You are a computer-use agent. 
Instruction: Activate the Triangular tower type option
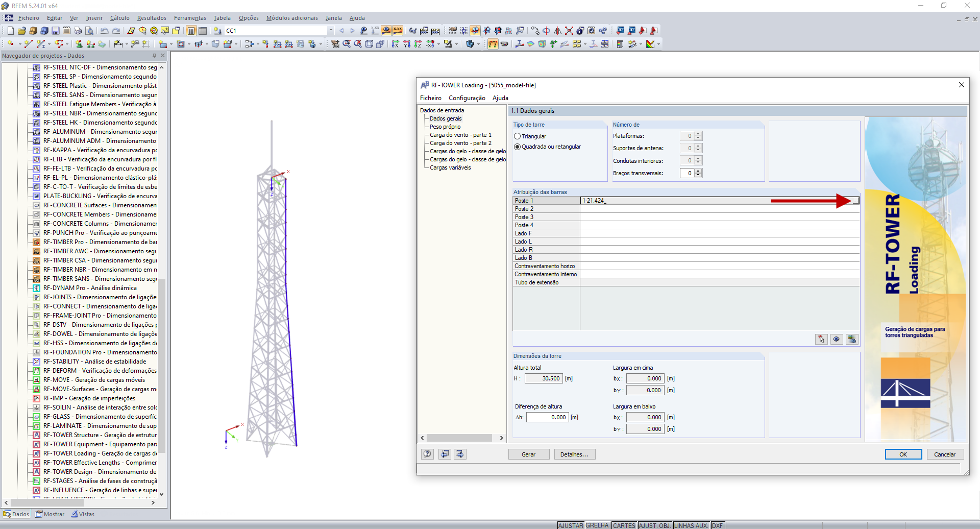(x=517, y=136)
